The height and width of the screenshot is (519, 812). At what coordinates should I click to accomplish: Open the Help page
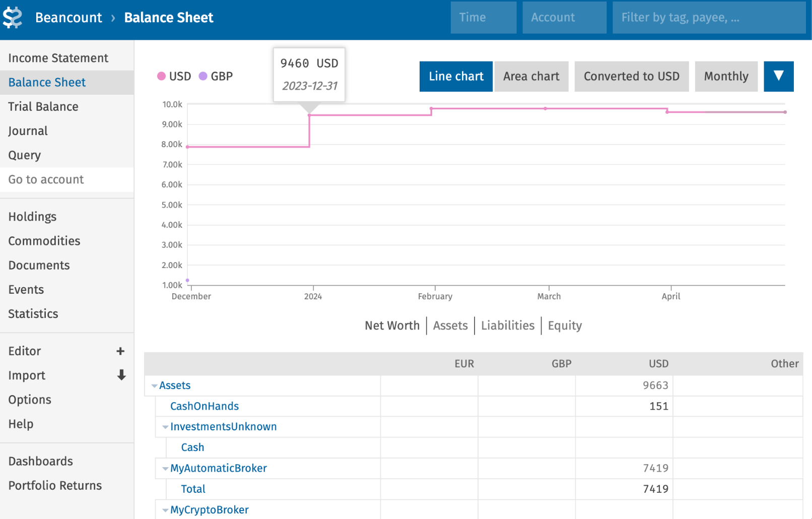click(x=67, y=424)
